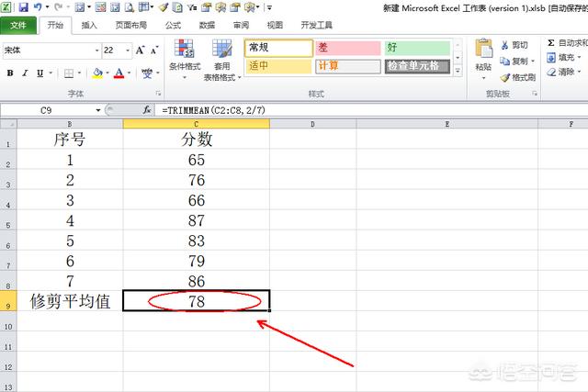Open Conditional Formatting (条件格式)

[185, 60]
